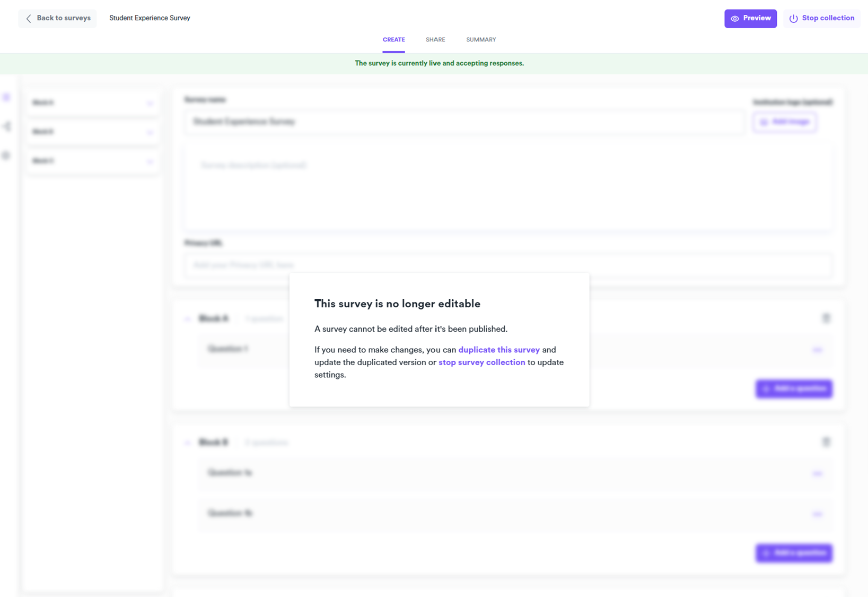
Task: Click the trash icon for Block B
Action: tap(826, 442)
